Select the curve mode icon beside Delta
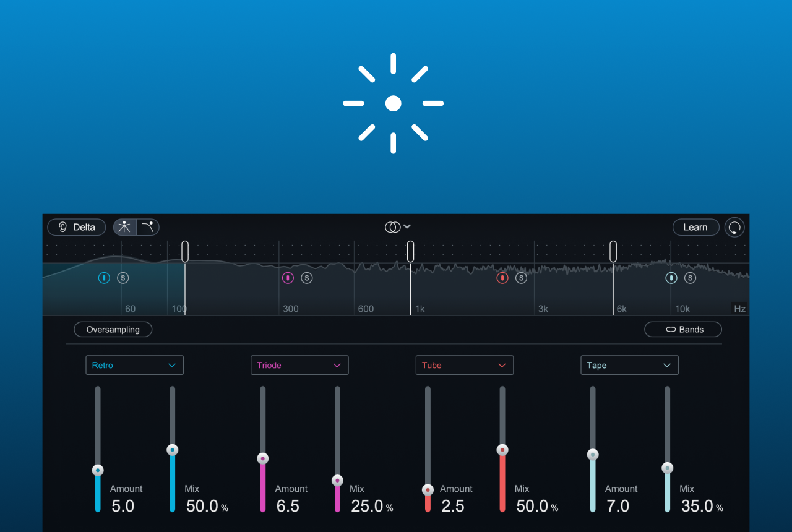 tap(148, 227)
